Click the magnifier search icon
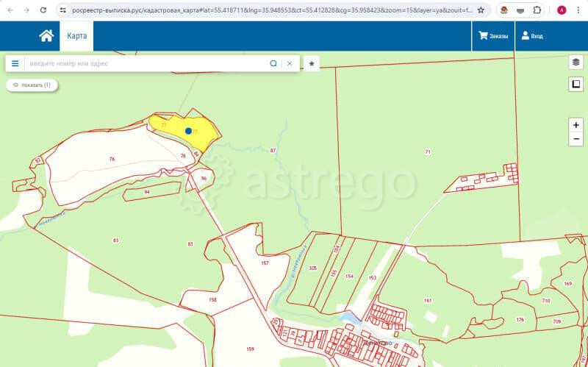Screen dimensions: 588x367 [x=273, y=63]
